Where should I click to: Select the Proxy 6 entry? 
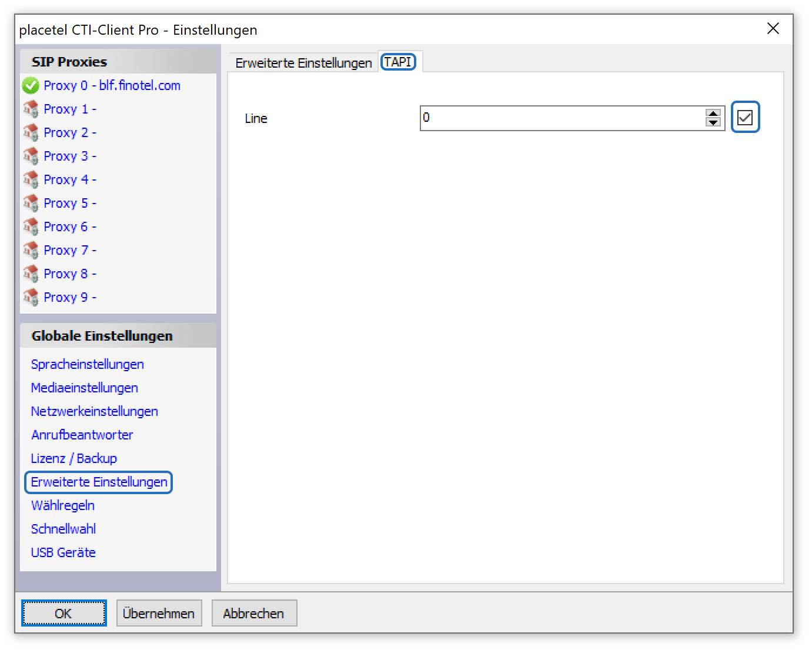[70, 227]
